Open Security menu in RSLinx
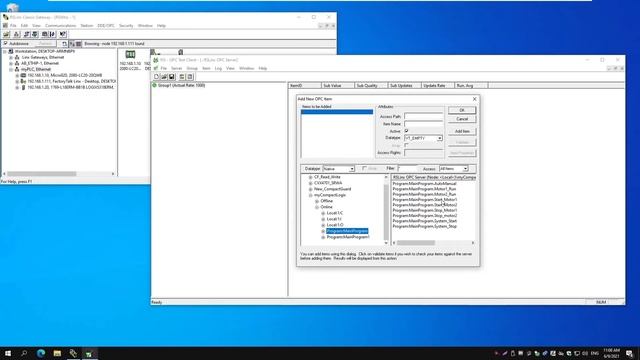 pyautogui.click(x=126, y=26)
